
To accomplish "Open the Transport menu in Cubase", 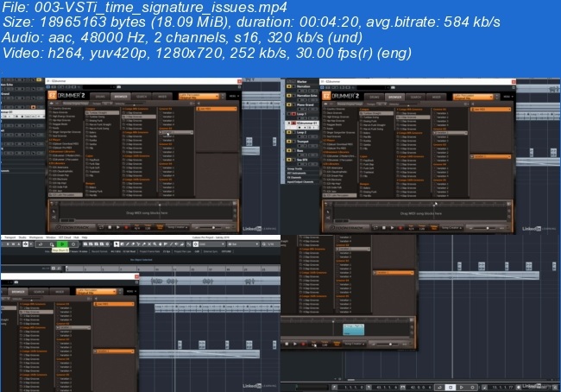I will coord(9,237).
